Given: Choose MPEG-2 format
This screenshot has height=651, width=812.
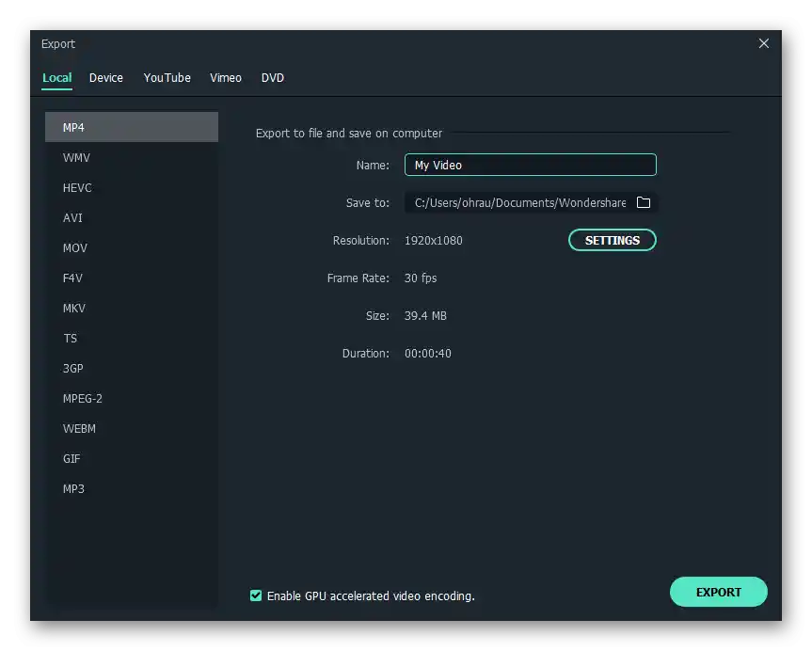Looking at the screenshot, I should pyautogui.click(x=132, y=398).
